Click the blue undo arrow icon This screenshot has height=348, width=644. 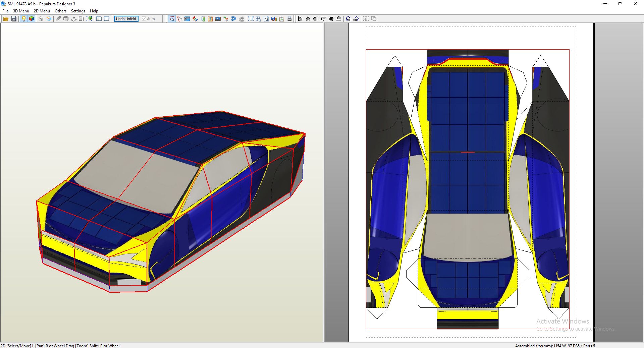[233, 19]
